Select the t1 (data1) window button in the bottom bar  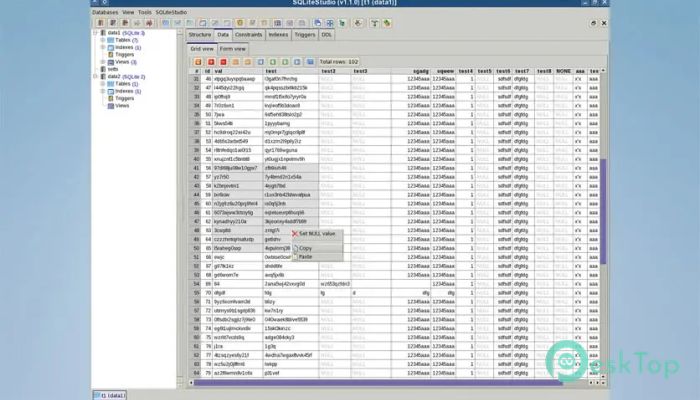tap(109, 395)
